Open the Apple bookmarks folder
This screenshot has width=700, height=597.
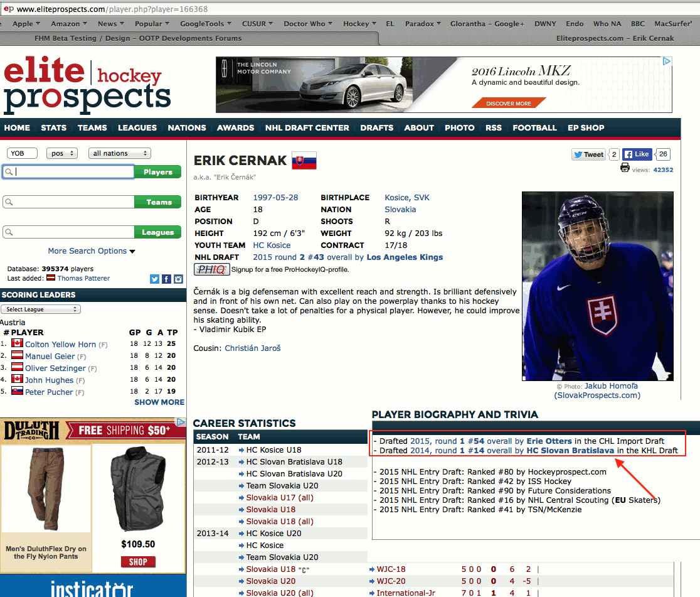[26, 24]
